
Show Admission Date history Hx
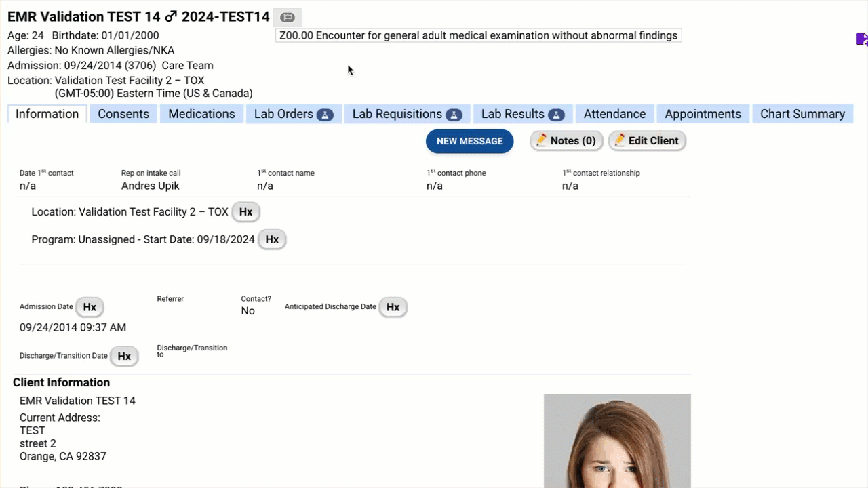coord(90,307)
